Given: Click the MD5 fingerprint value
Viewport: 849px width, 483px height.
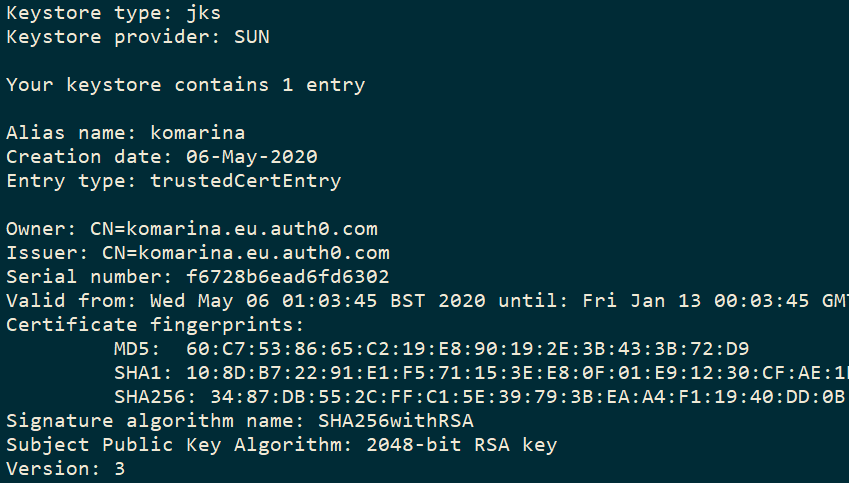Looking at the screenshot, I should pyautogui.click(x=468, y=349).
